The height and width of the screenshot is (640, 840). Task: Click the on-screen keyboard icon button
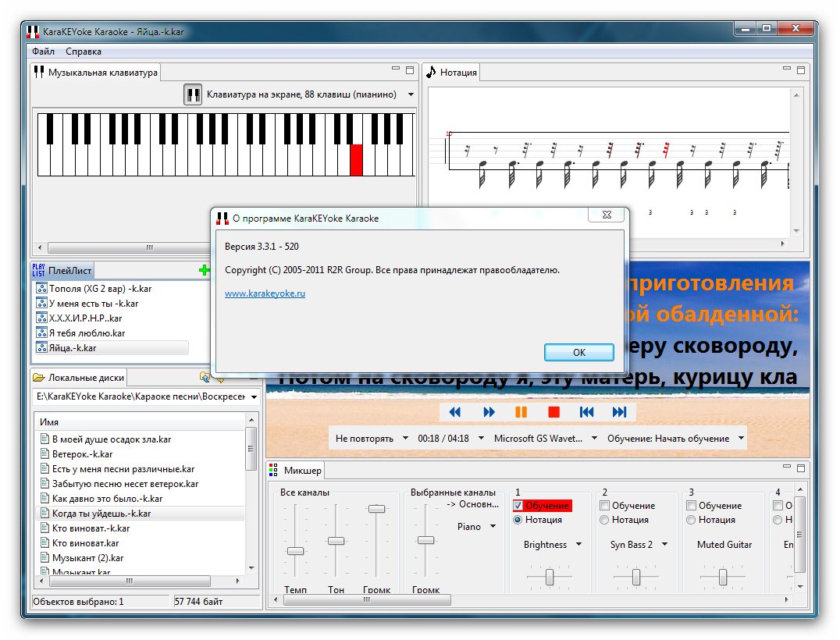pyautogui.click(x=192, y=94)
